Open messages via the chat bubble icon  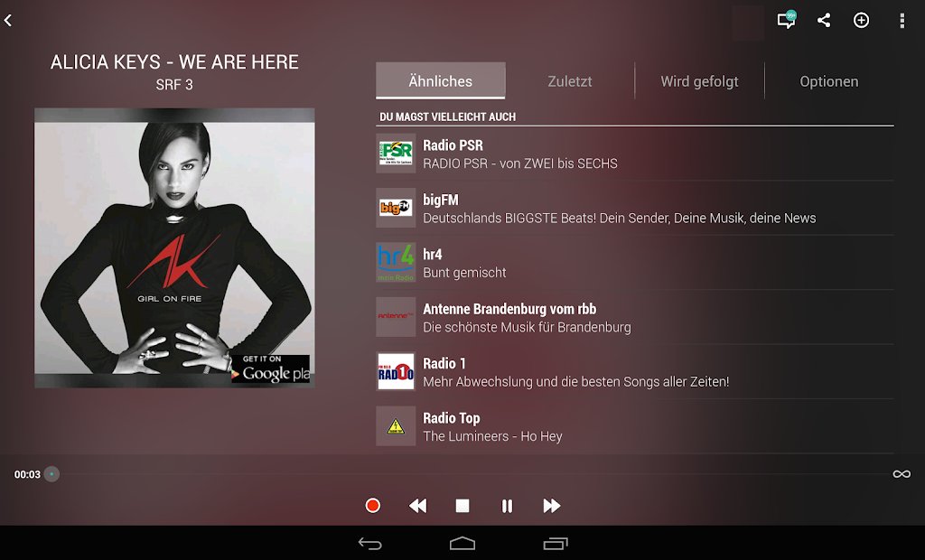tap(784, 20)
